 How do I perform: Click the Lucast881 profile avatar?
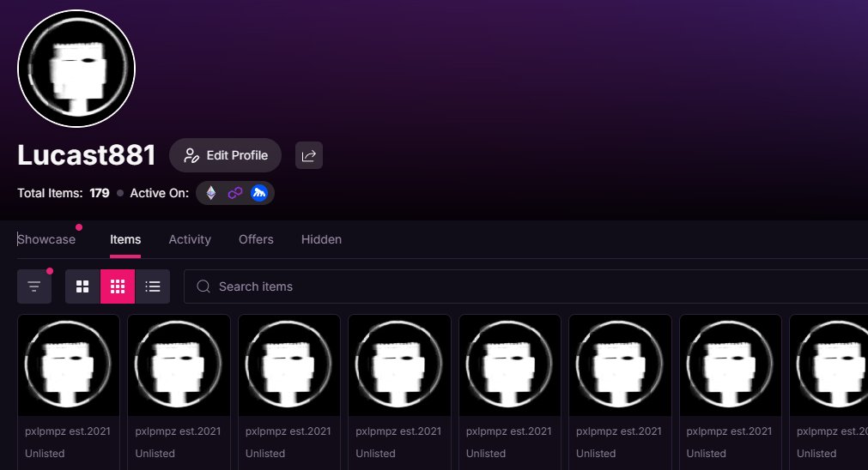[x=76, y=69]
